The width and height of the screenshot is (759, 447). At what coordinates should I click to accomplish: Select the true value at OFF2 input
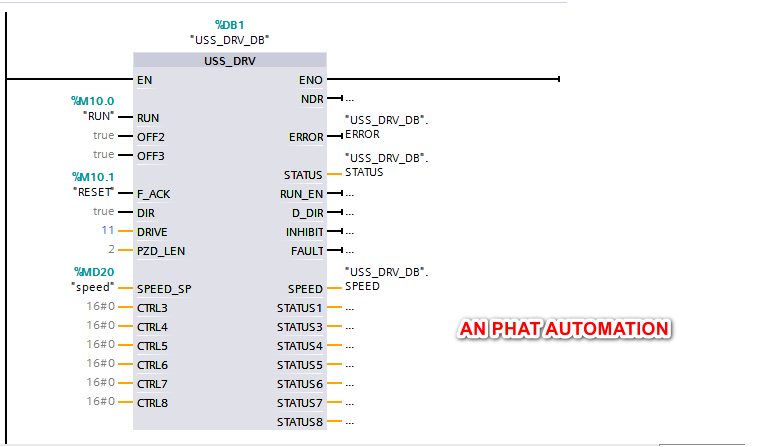103,135
